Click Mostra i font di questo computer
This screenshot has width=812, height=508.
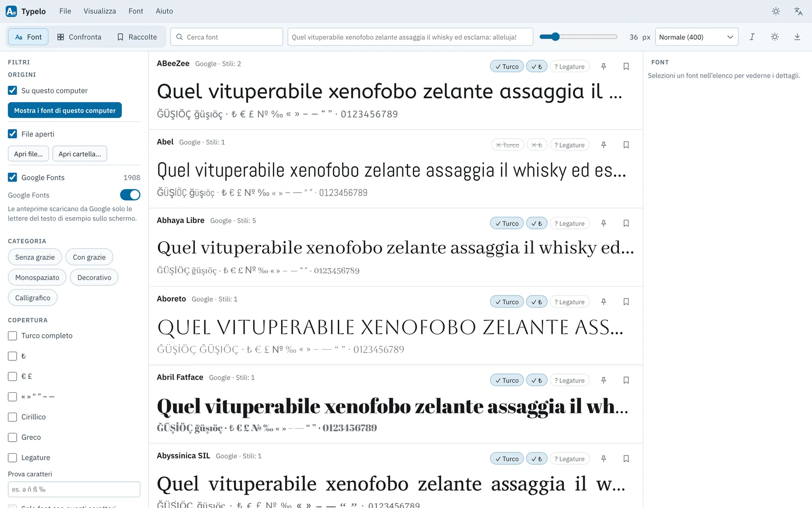coord(65,110)
